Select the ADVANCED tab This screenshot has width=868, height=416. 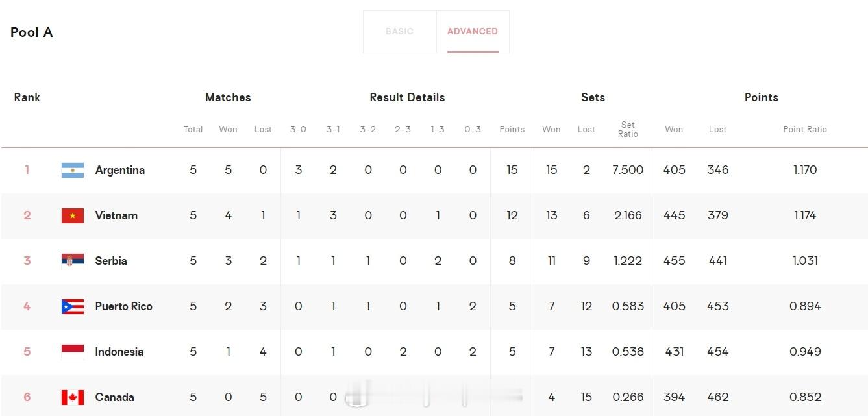pos(473,31)
